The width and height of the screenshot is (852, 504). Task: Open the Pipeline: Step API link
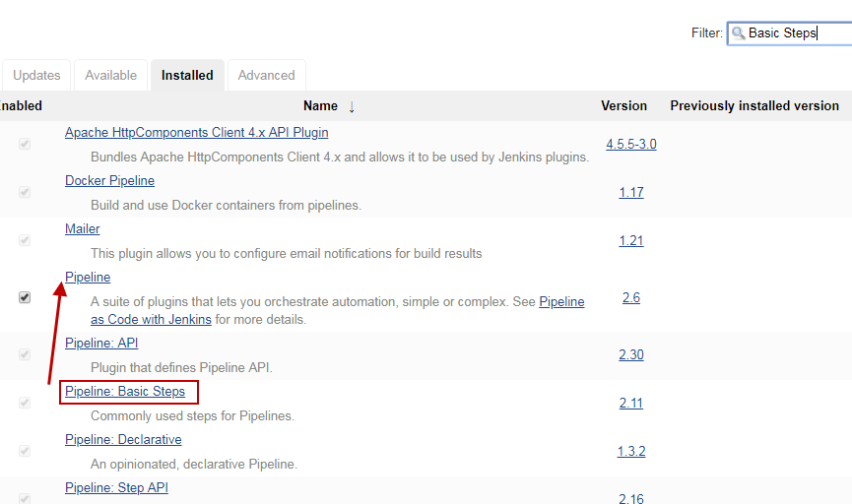[117, 488]
